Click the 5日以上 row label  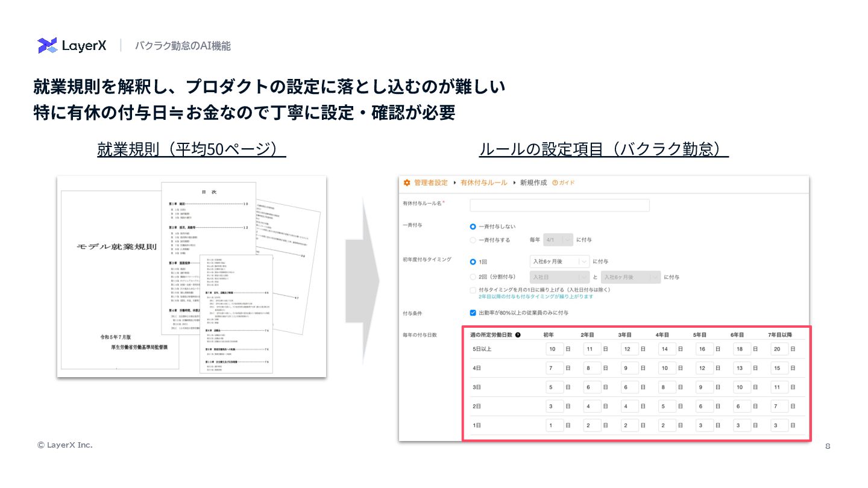483,349
